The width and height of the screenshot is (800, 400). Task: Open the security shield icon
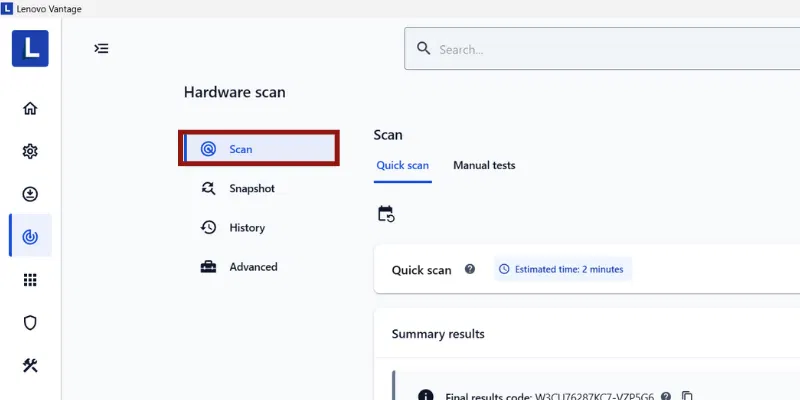point(30,322)
